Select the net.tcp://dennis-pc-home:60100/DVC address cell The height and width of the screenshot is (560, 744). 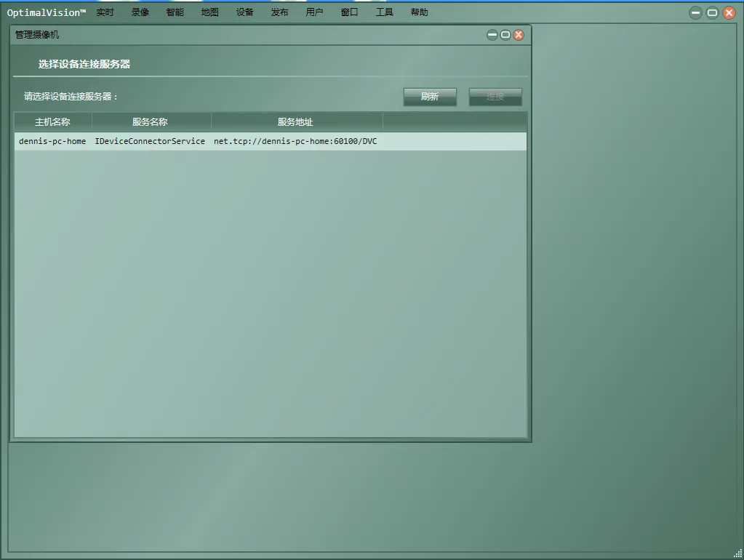pos(295,141)
